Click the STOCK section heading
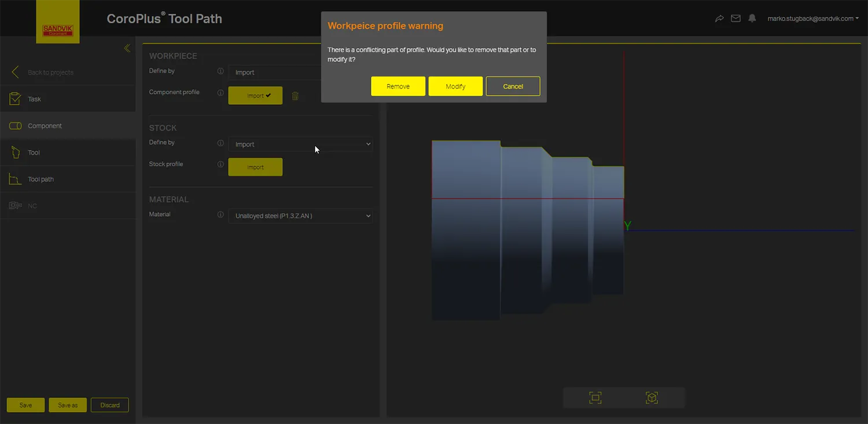Image resolution: width=868 pixels, height=424 pixels. 163,128
